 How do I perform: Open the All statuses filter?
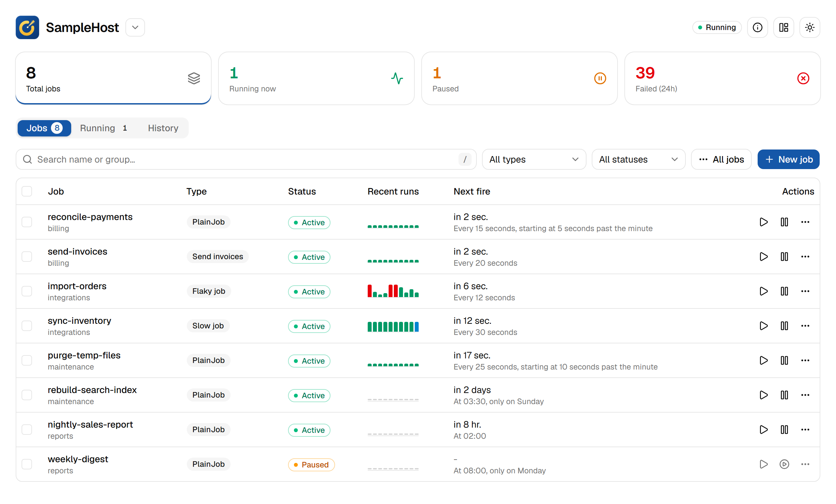[x=638, y=159]
